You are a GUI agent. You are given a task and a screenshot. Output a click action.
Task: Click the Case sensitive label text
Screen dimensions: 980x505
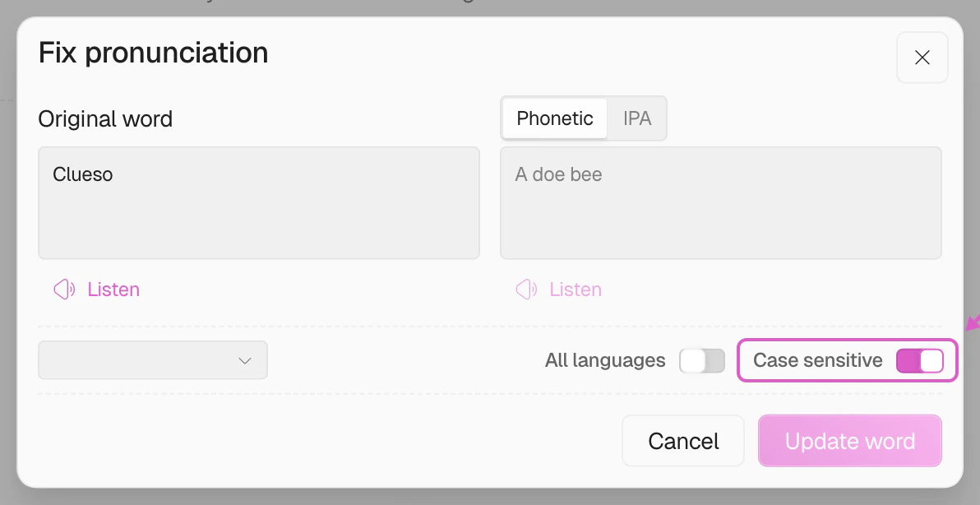point(817,361)
